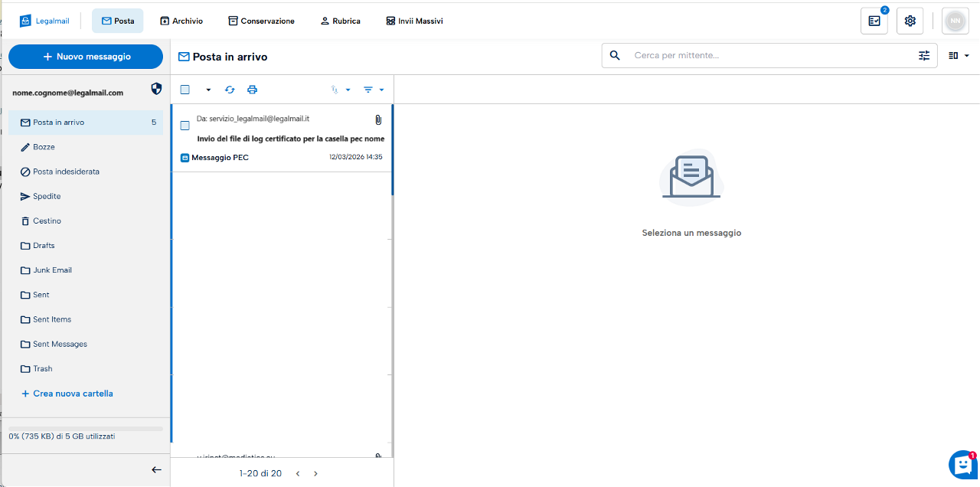The height and width of the screenshot is (487, 980).
Task: Click the attachment paperclip on the message
Action: (x=378, y=120)
